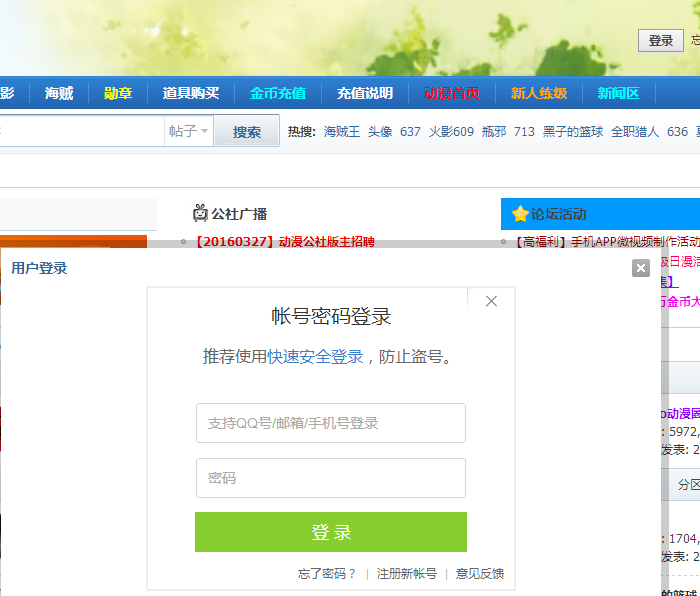The width and height of the screenshot is (700, 596).
Task: Click the star icon beside 论坛活动
Action: point(520,214)
